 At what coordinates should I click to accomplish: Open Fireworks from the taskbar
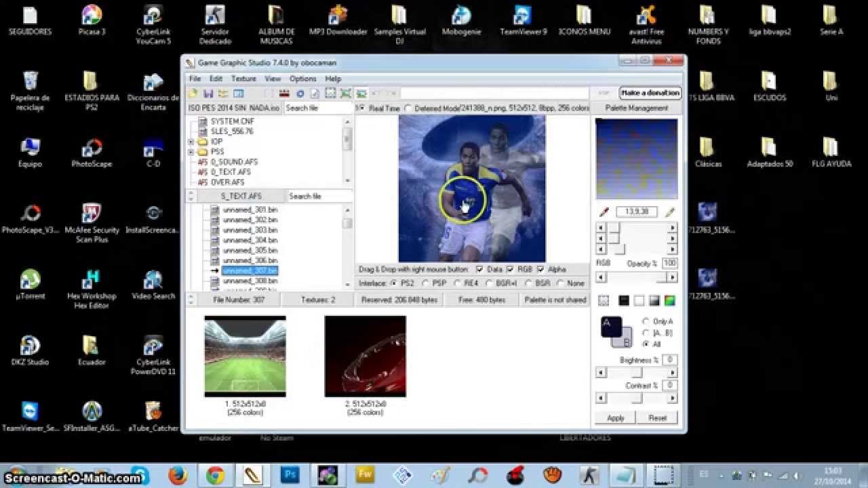pos(366,474)
